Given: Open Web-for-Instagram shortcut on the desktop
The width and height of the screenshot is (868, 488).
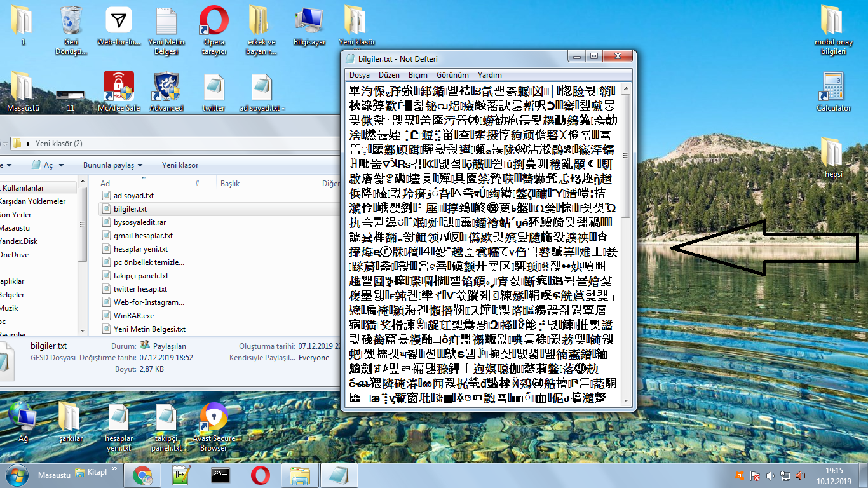Looking at the screenshot, I should [x=118, y=27].
